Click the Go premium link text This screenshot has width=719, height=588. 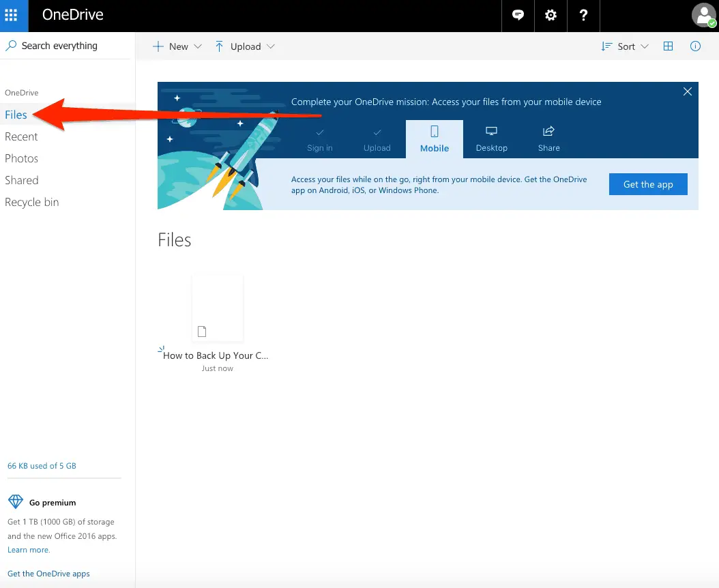click(53, 503)
